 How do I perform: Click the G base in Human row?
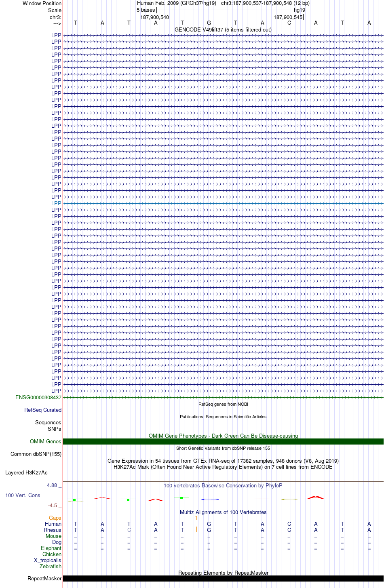pyautogui.click(x=209, y=524)
